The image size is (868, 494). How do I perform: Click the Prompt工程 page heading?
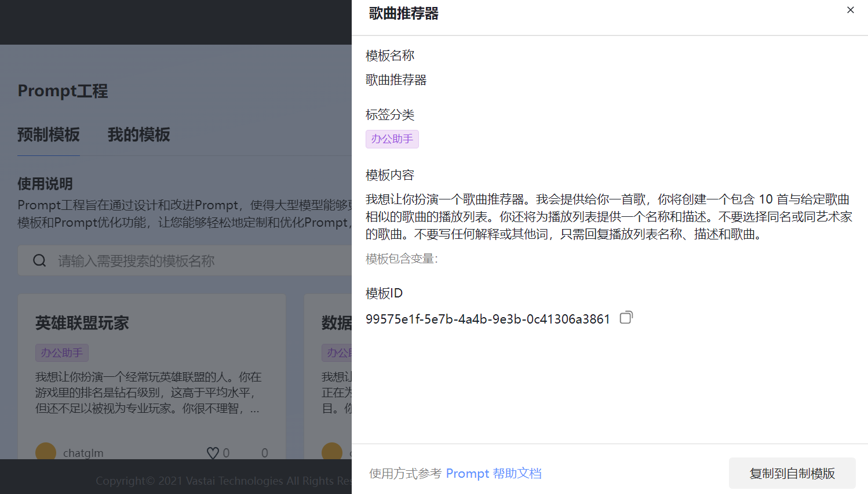(x=63, y=91)
